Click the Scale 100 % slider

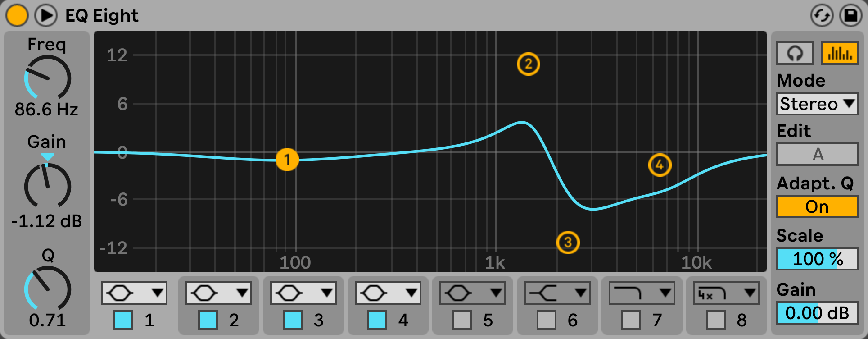pyautogui.click(x=818, y=259)
